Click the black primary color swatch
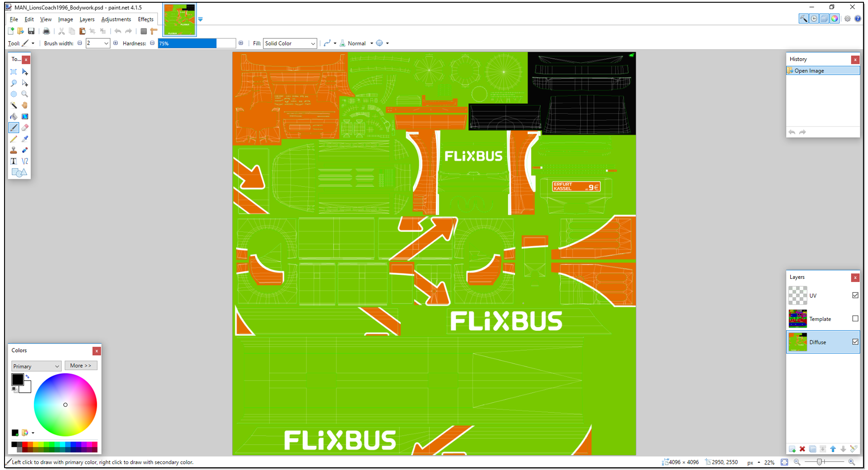The width and height of the screenshot is (868, 470). coord(17,379)
